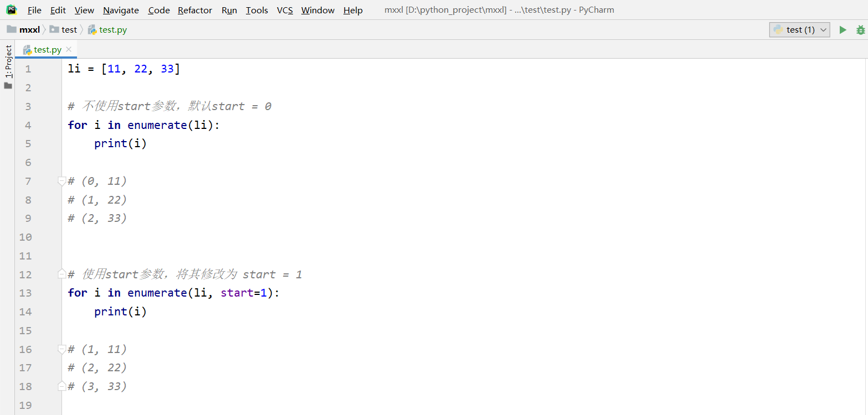Collapse the comment block at line 16

pos(62,349)
